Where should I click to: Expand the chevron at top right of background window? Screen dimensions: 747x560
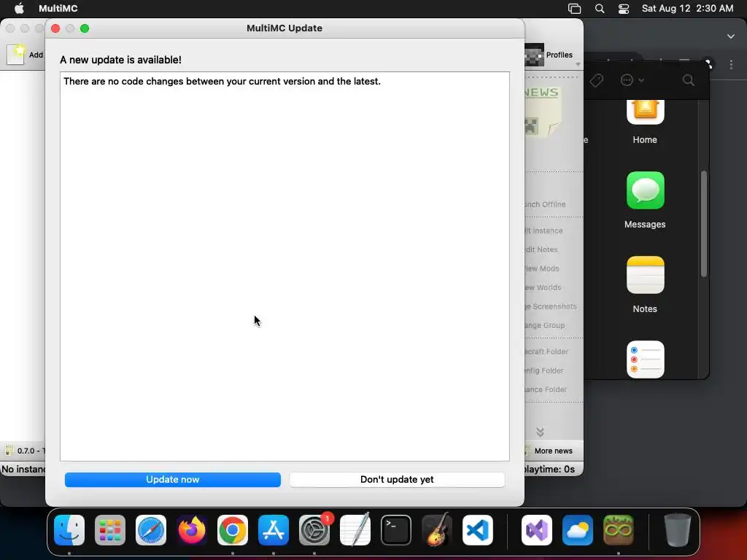click(x=730, y=36)
